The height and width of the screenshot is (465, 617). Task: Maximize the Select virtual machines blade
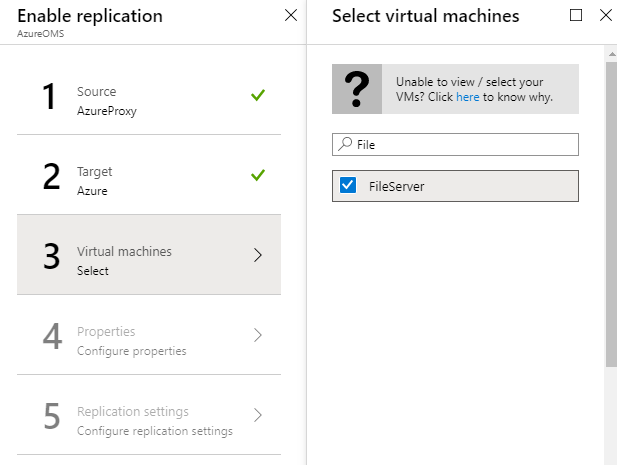click(576, 15)
